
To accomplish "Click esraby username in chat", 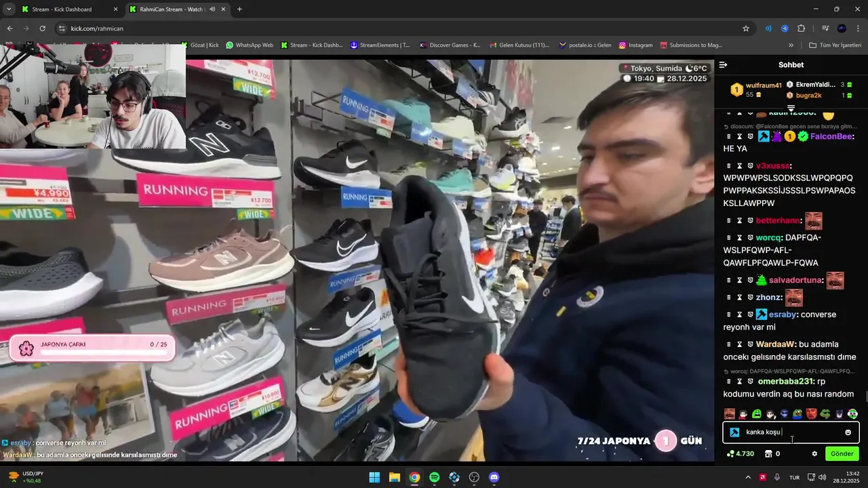I will pyautogui.click(x=783, y=314).
